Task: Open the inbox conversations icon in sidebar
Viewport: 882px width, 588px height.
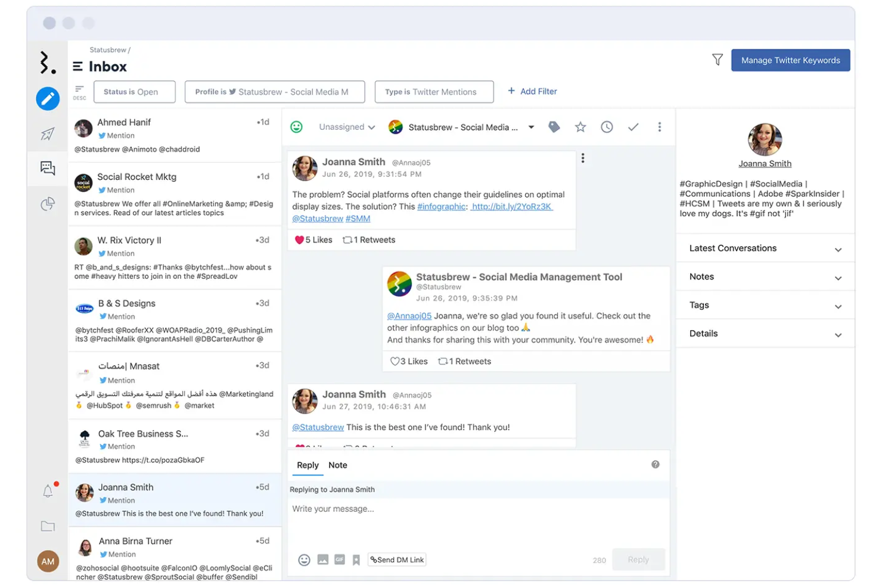Action: (48, 168)
